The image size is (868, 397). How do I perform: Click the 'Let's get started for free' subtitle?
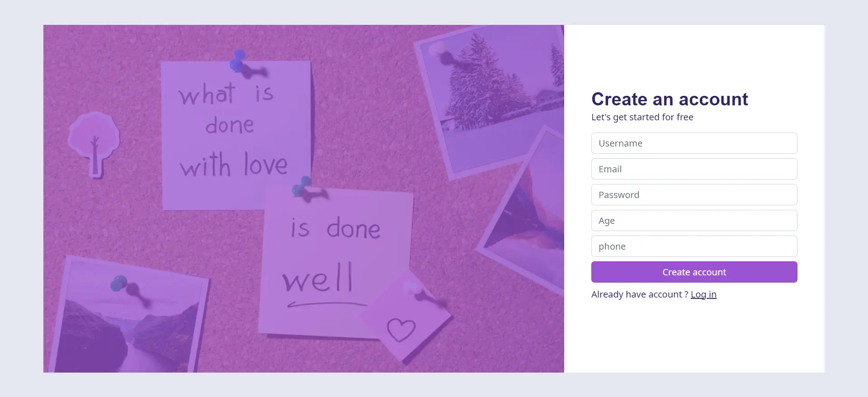coord(642,117)
